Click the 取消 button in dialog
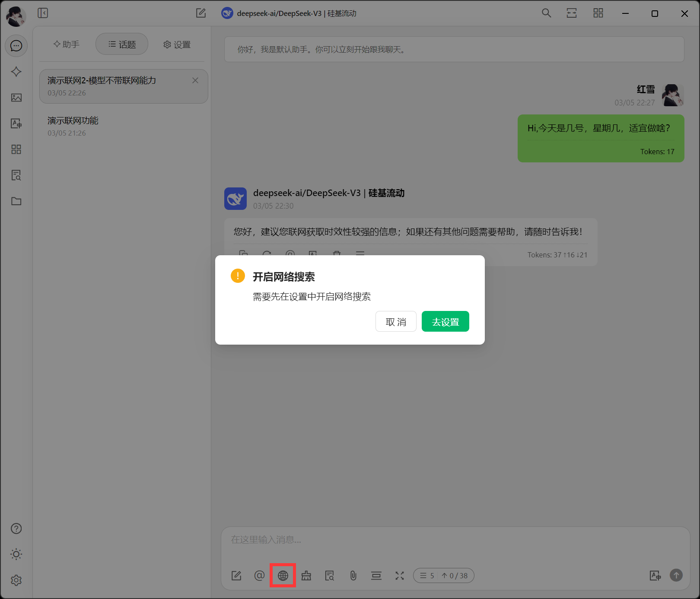The height and width of the screenshot is (599, 700). [396, 322]
